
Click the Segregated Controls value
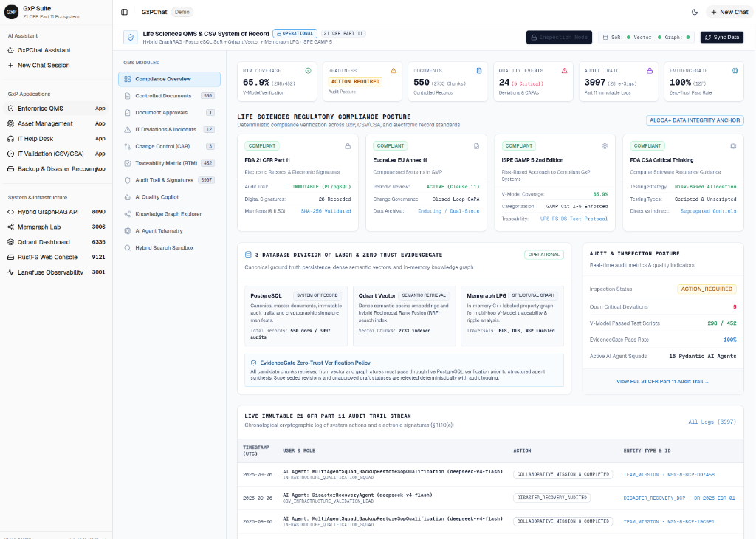pyautogui.click(x=708, y=211)
